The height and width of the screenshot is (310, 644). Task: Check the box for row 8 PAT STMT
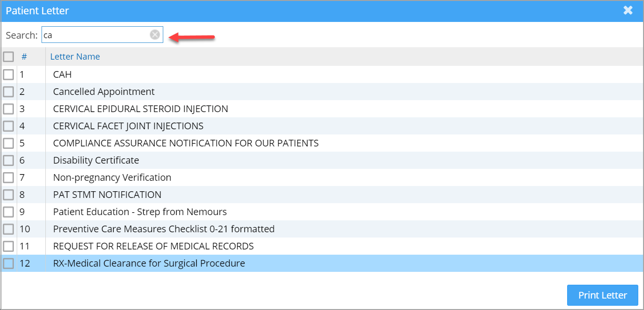[9, 195]
